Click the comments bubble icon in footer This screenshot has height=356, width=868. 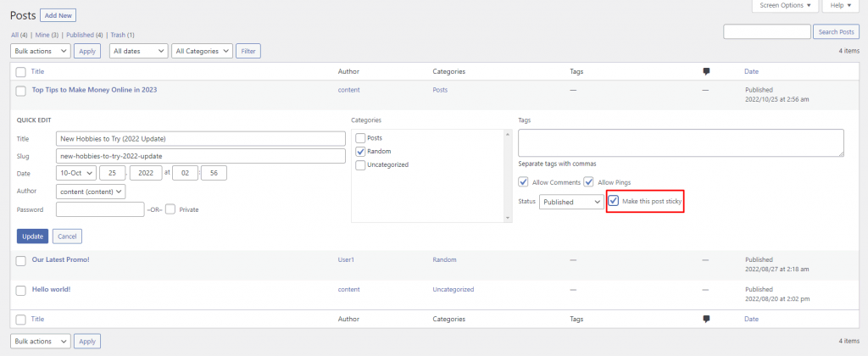(x=706, y=320)
